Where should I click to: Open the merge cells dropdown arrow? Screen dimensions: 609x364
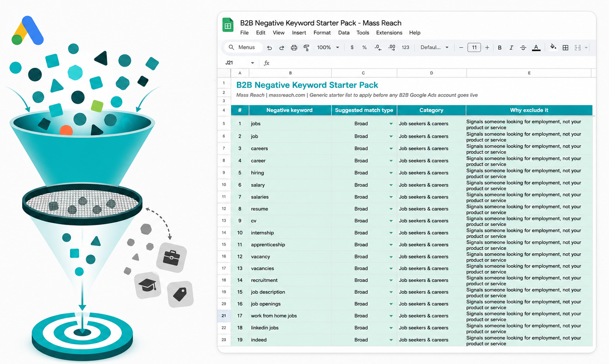coord(586,48)
